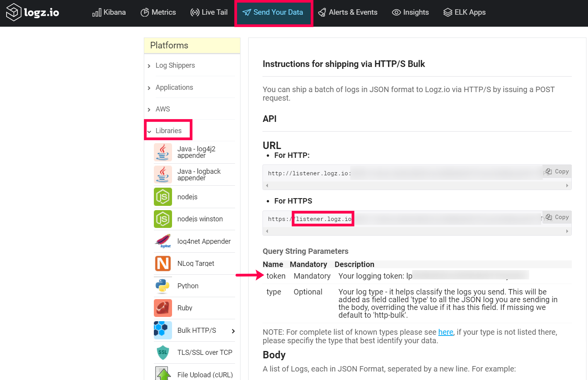Screen dimensions: 588x380
Task: Click the 'type' parameter name
Action: 274,292
